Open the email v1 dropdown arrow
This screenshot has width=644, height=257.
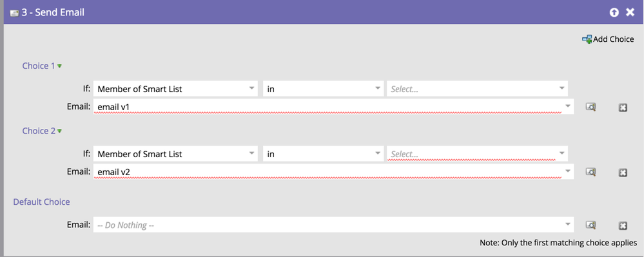(x=567, y=106)
